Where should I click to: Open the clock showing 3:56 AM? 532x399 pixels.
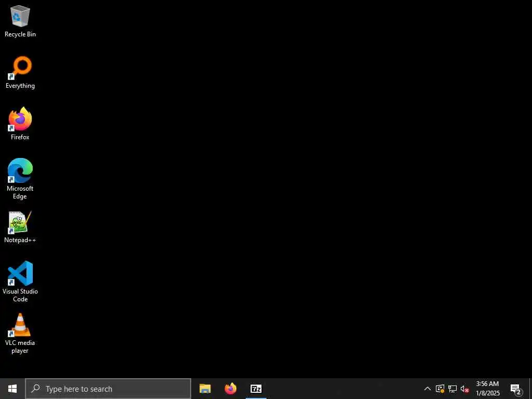487,389
